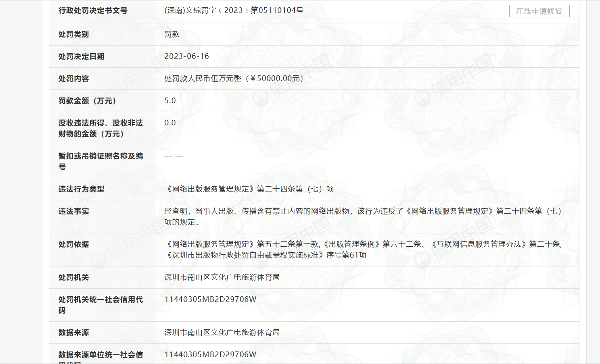Click the 处罚依据 legal basis text

pyautogui.click(x=362, y=250)
